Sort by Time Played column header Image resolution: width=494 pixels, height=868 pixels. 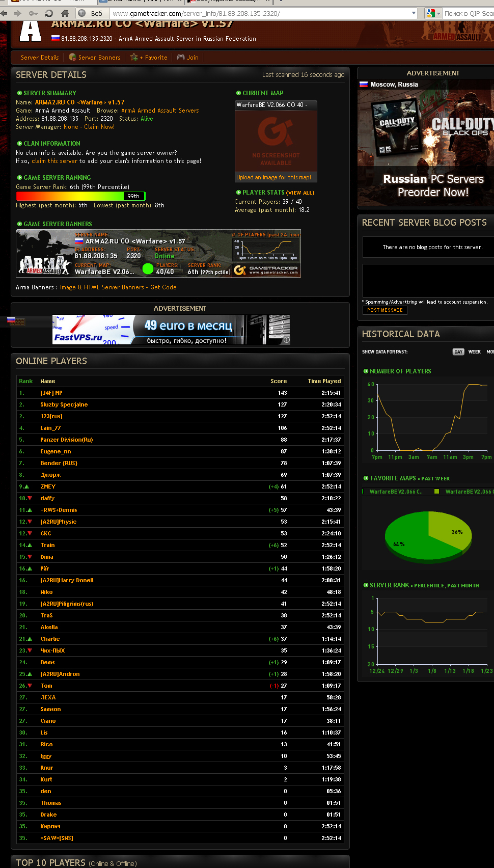(324, 381)
